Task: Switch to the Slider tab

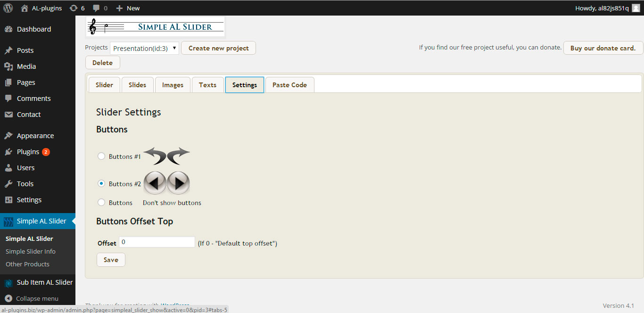Action: click(x=104, y=85)
